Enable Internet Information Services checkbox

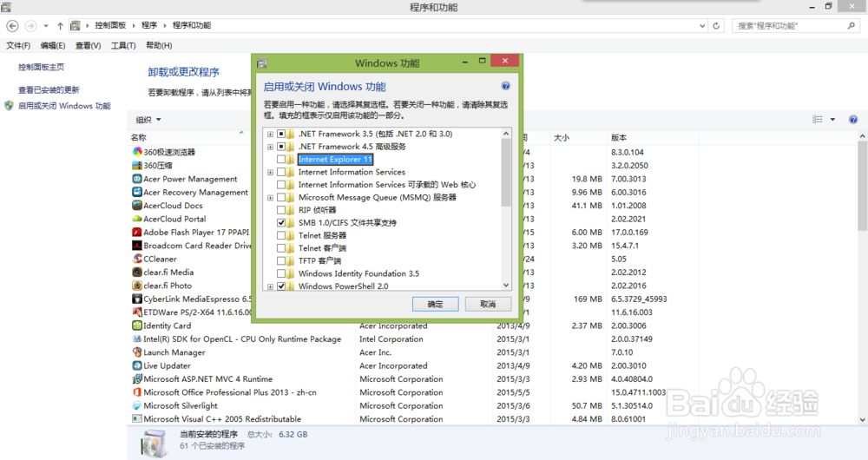[281, 172]
